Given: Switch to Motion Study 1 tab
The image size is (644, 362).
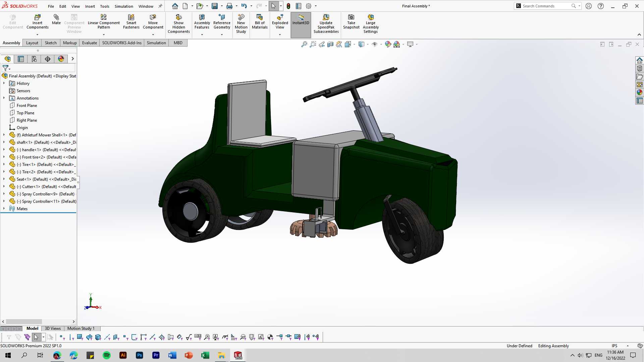Looking at the screenshot, I should [x=81, y=328].
